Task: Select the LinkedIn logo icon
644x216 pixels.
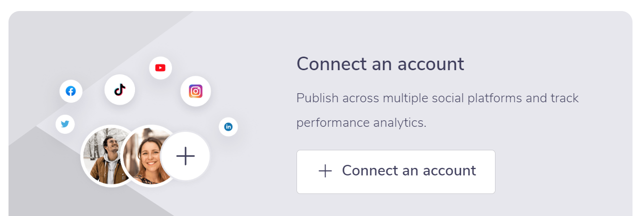Action: 228,127
